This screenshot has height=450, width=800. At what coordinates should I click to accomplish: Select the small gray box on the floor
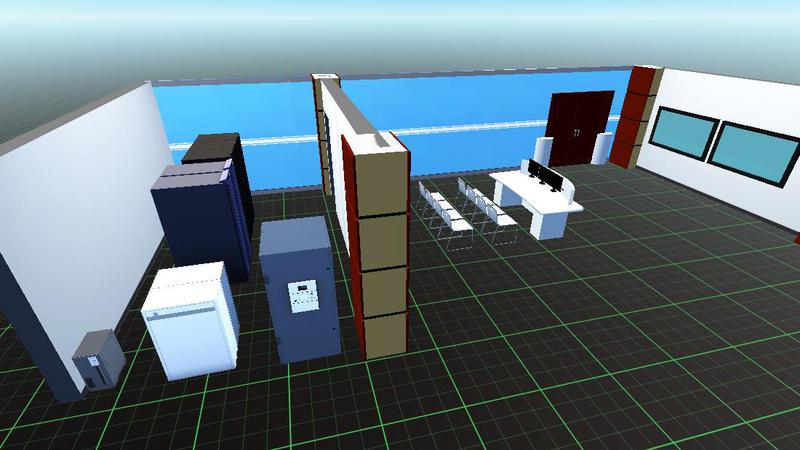point(98,360)
